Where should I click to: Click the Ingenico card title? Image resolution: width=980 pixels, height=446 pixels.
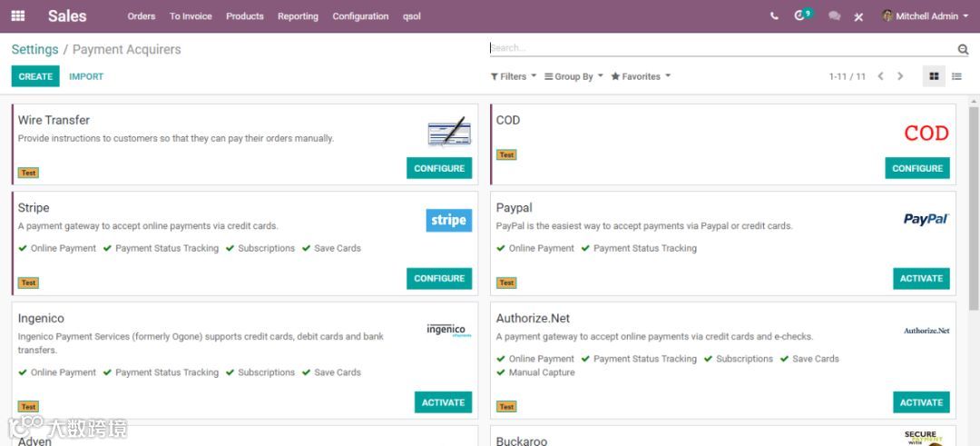(41, 319)
